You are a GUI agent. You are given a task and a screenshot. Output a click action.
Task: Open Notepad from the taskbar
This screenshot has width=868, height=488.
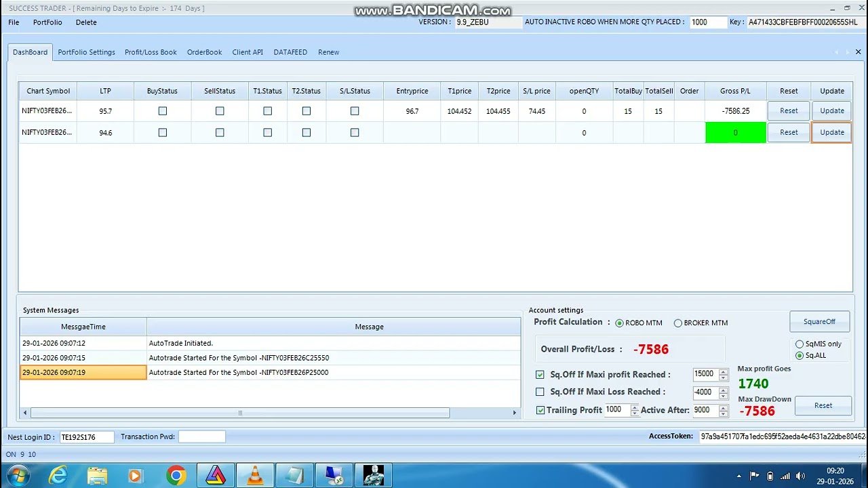[294, 474]
